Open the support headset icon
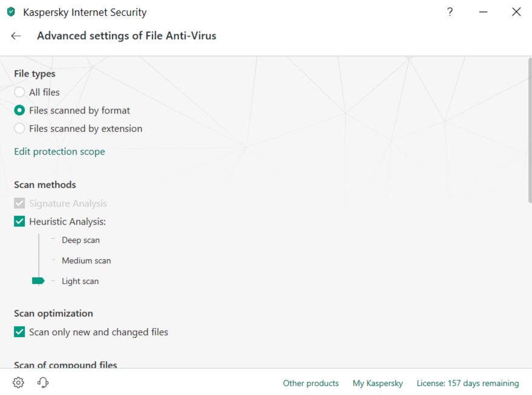 pos(43,383)
